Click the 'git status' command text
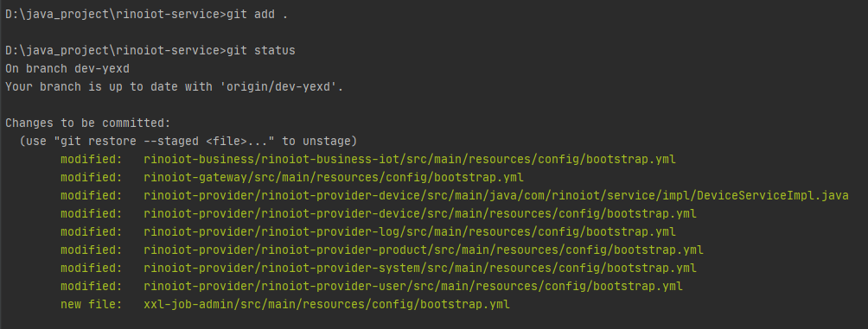This screenshot has height=329, width=868. click(261, 51)
